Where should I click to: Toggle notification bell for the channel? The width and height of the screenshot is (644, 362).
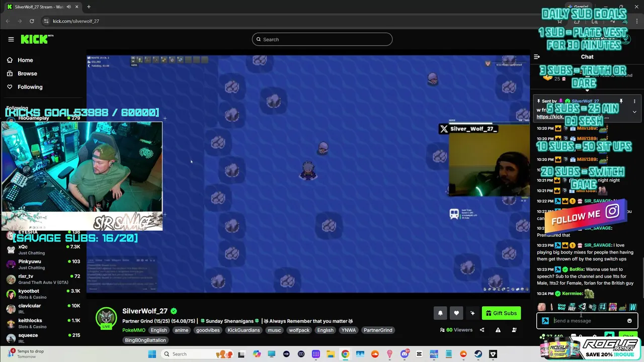click(x=440, y=313)
